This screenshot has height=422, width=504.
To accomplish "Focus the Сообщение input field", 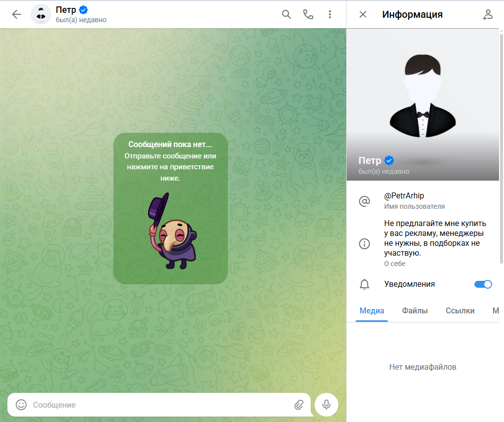I will 161,405.
